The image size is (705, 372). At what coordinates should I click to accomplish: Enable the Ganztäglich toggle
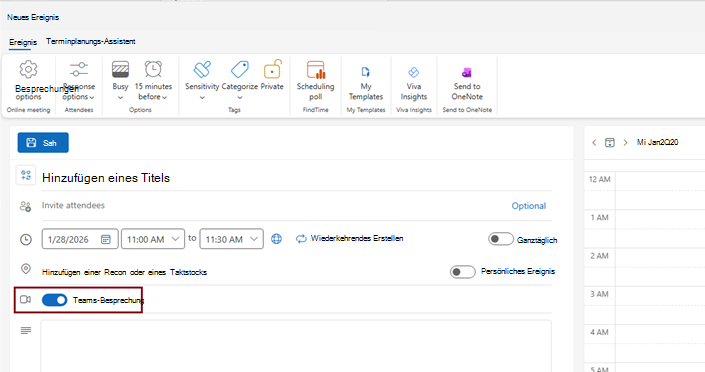tap(500, 239)
